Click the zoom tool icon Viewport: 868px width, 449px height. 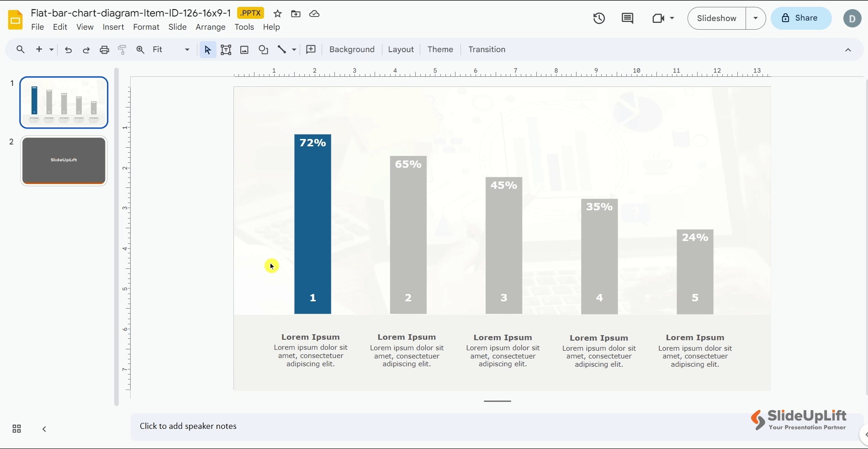140,49
